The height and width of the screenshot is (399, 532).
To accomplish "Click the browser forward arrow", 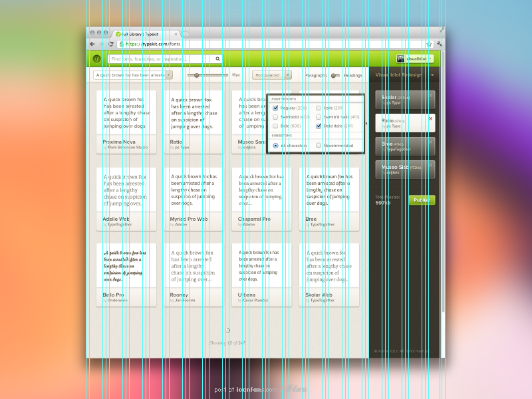I will [102, 44].
